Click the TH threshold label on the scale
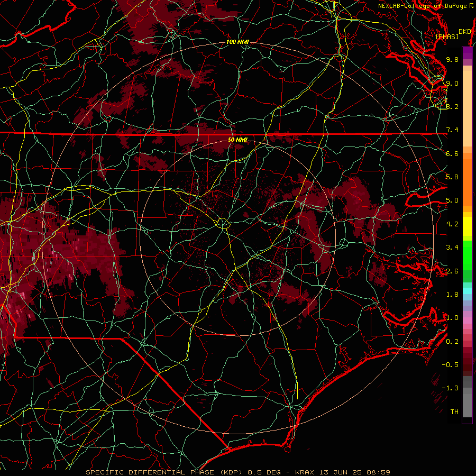The height and width of the screenshot is (476, 476). pos(454,412)
